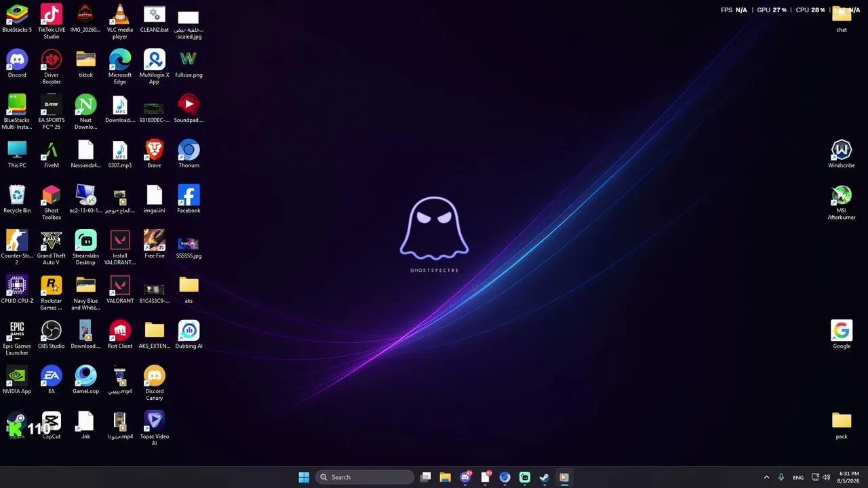The width and height of the screenshot is (868, 488).
Task: Show hidden system tray icons
Action: click(x=766, y=477)
